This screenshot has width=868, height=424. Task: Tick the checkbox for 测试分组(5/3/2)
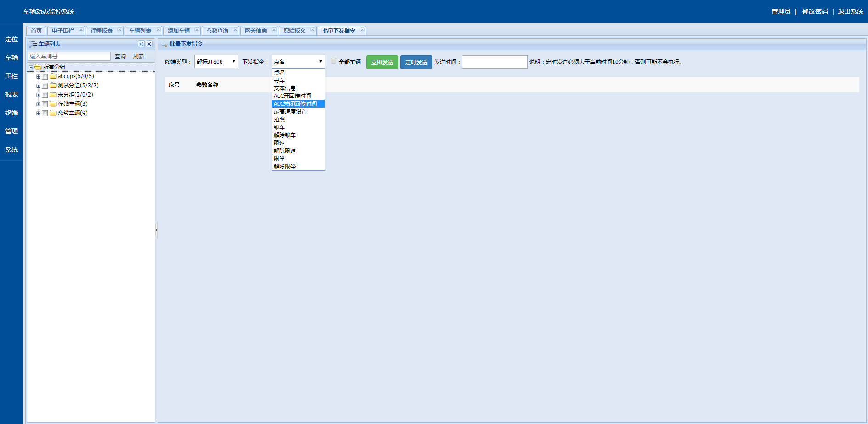45,86
